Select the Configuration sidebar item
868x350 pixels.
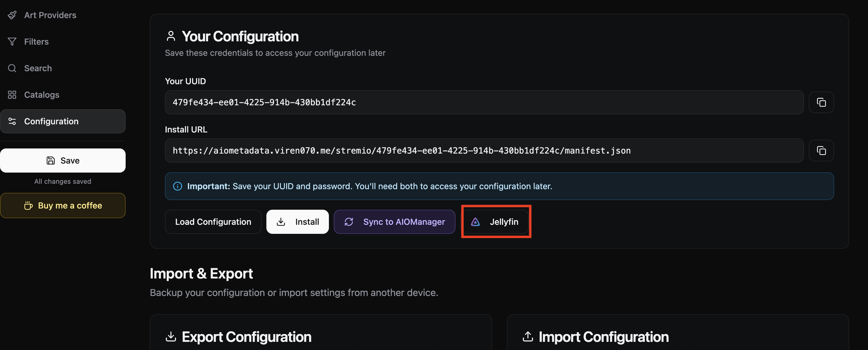click(x=63, y=121)
